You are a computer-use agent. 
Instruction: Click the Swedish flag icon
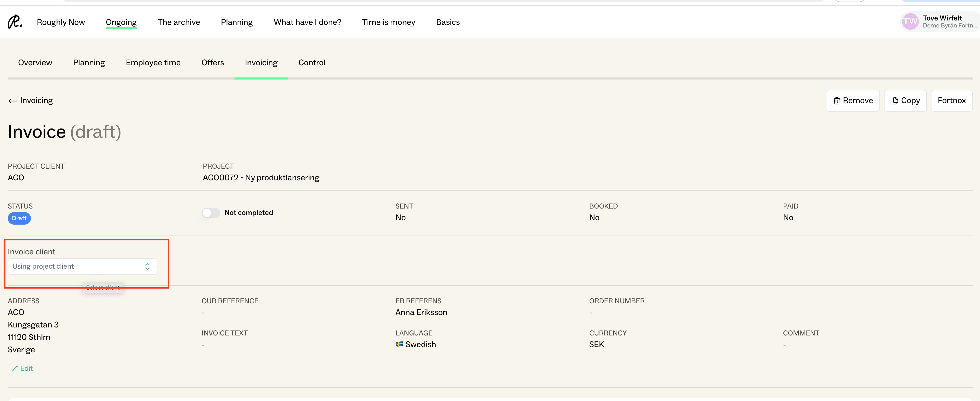399,344
